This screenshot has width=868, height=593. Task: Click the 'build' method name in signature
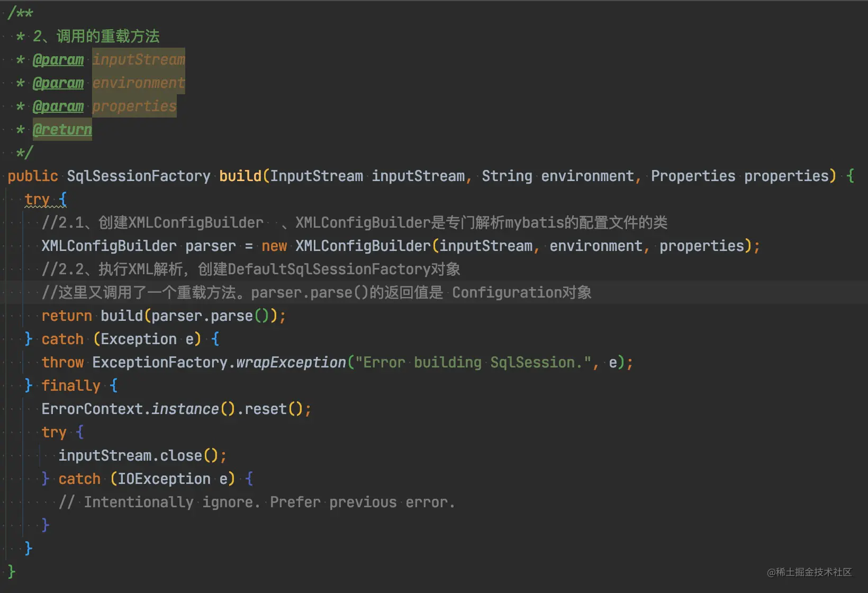(x=240, y=176)
